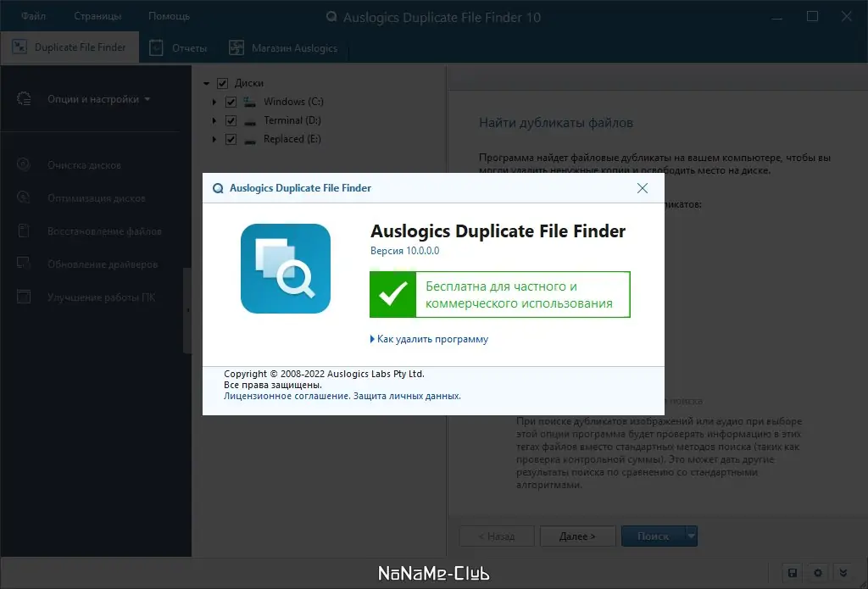This screenshot has width=868, height=589.
Task: Start the scan with Поиск button
Action: click(654, 536)
